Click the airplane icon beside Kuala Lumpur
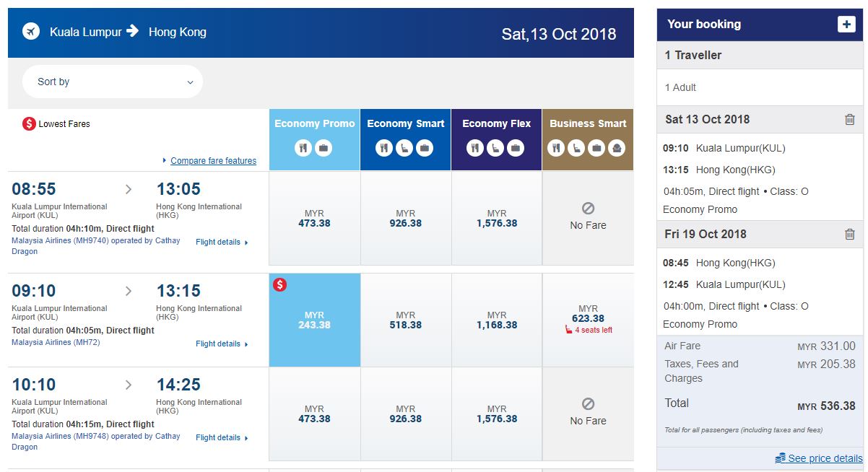 coord(31,32)
